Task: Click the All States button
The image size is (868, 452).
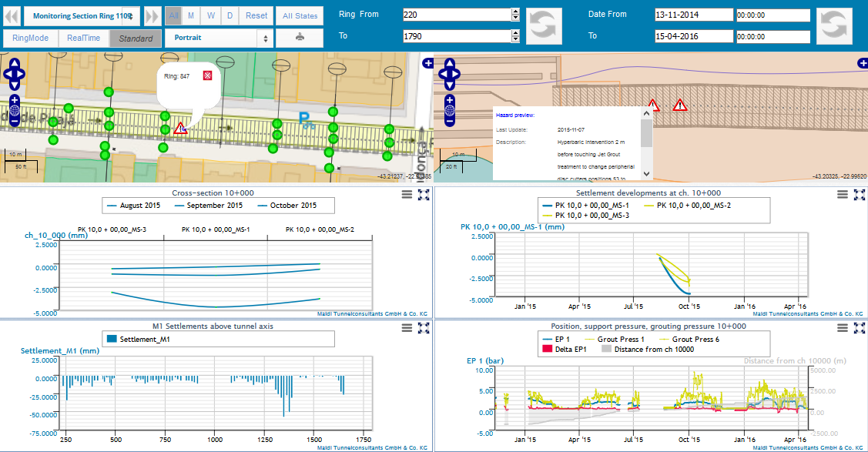Action: click(300, 15)
